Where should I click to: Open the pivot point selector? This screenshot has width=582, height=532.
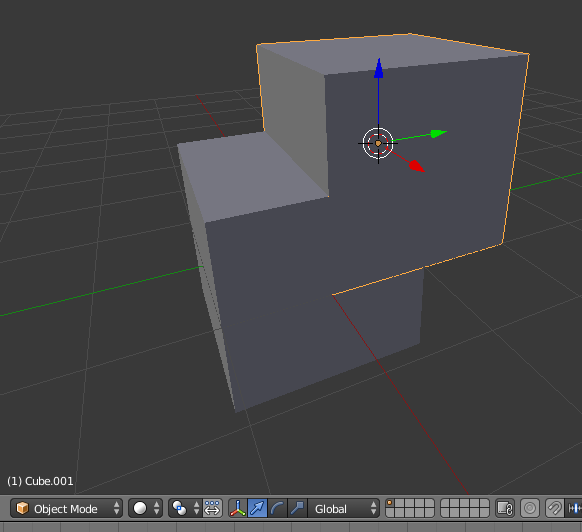(x=185, y=508)
